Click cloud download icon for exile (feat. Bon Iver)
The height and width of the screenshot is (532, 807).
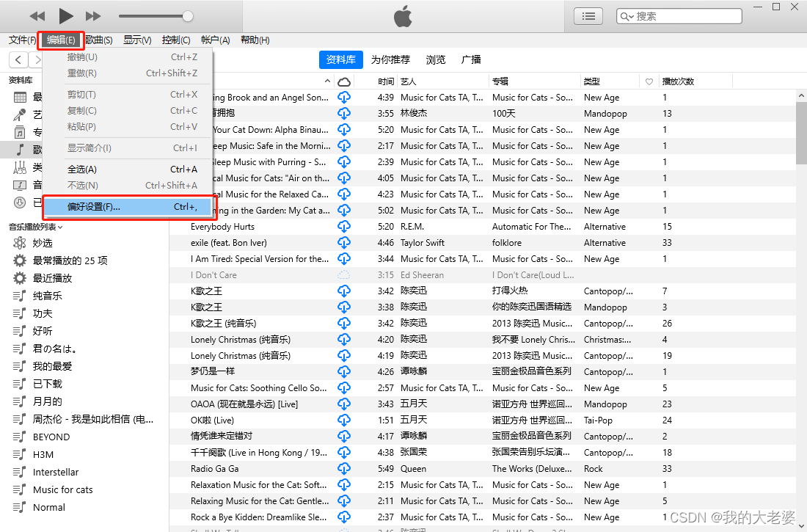(344, 243)
